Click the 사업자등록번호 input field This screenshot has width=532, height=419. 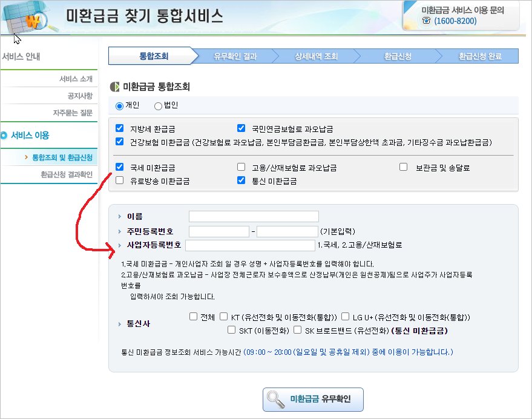[250, 246]
